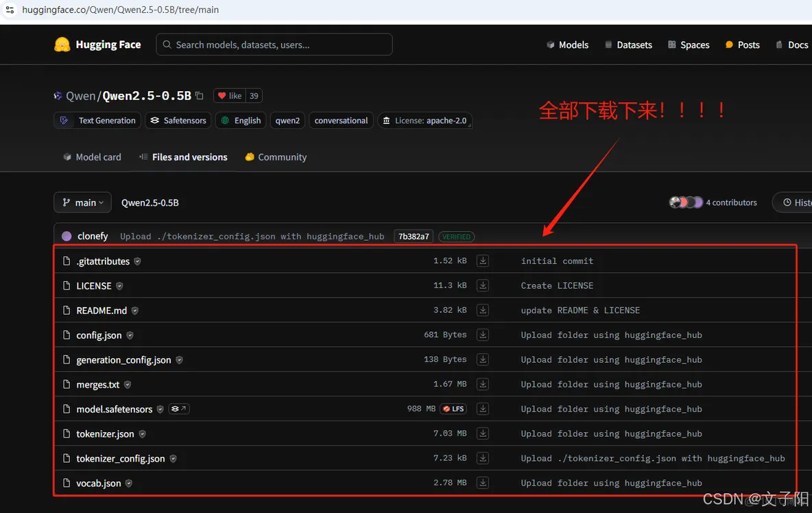Download LICENSE via its download icon
Screen dimensions: 812x513
(483, 285)
